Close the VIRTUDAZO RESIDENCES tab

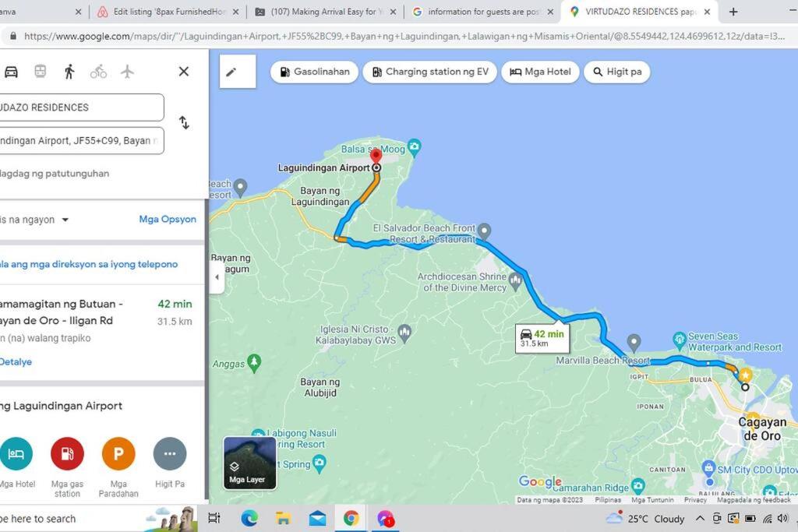(x=707, y=12)
